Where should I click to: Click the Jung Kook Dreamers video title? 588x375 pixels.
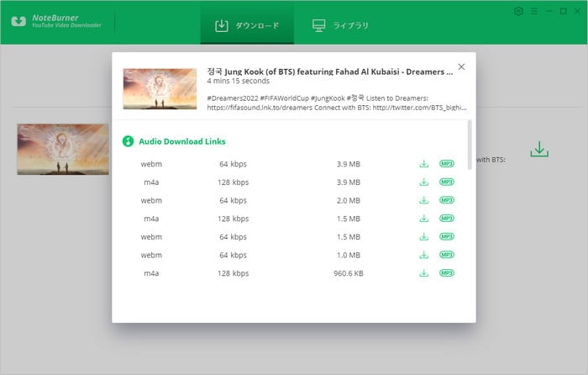[x=330, y=71]
